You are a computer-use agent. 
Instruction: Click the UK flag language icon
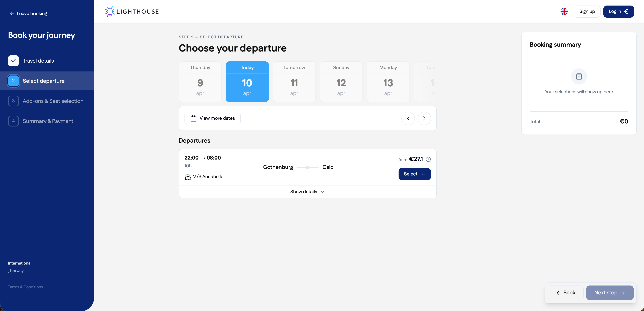564,12
